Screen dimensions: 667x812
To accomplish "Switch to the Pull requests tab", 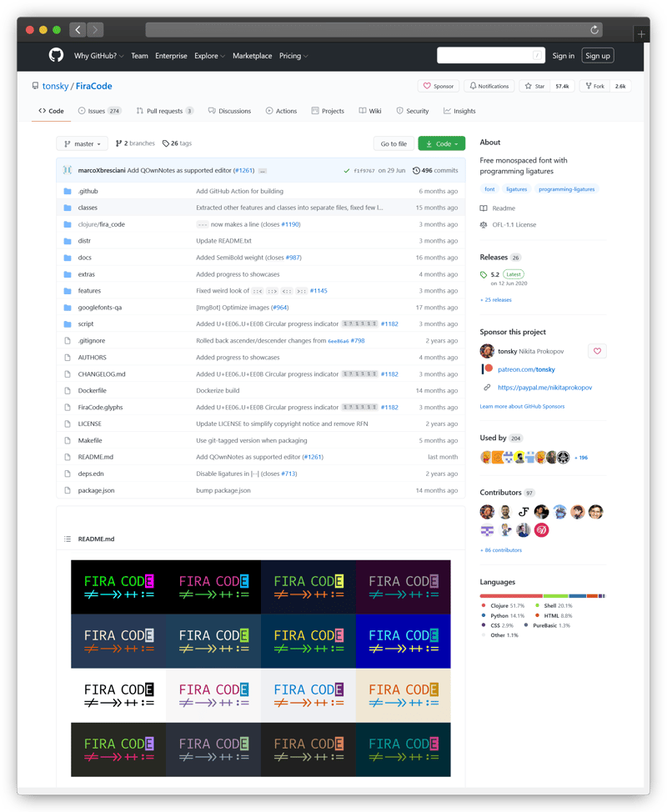I will coord(165,111).
